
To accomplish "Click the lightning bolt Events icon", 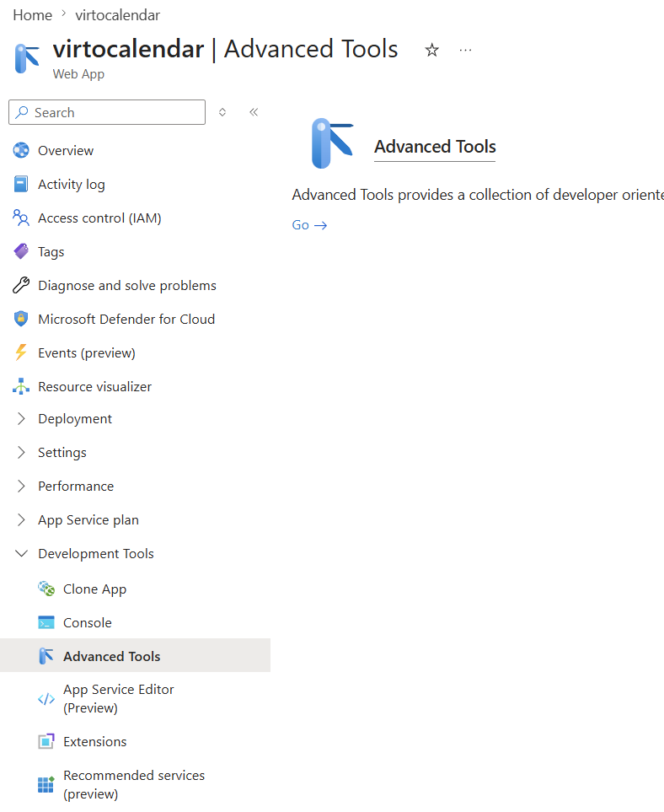I will coord(21,352).
